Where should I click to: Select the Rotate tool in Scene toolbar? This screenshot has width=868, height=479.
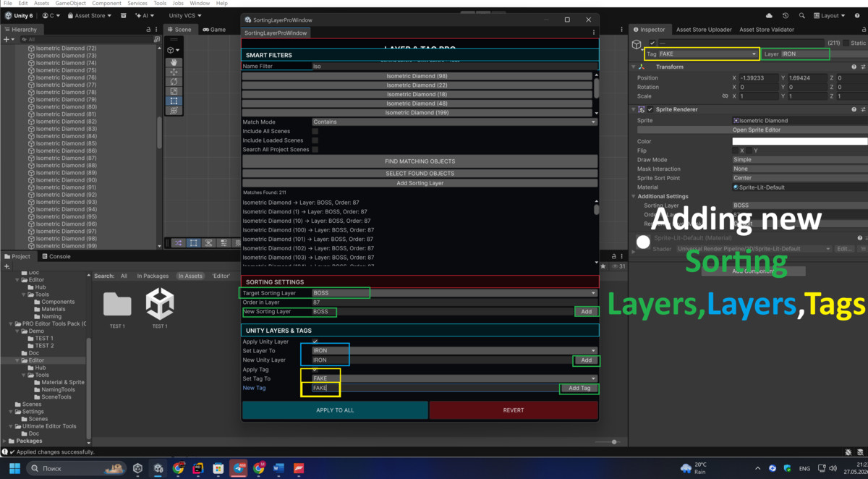(x=174, y=82)
